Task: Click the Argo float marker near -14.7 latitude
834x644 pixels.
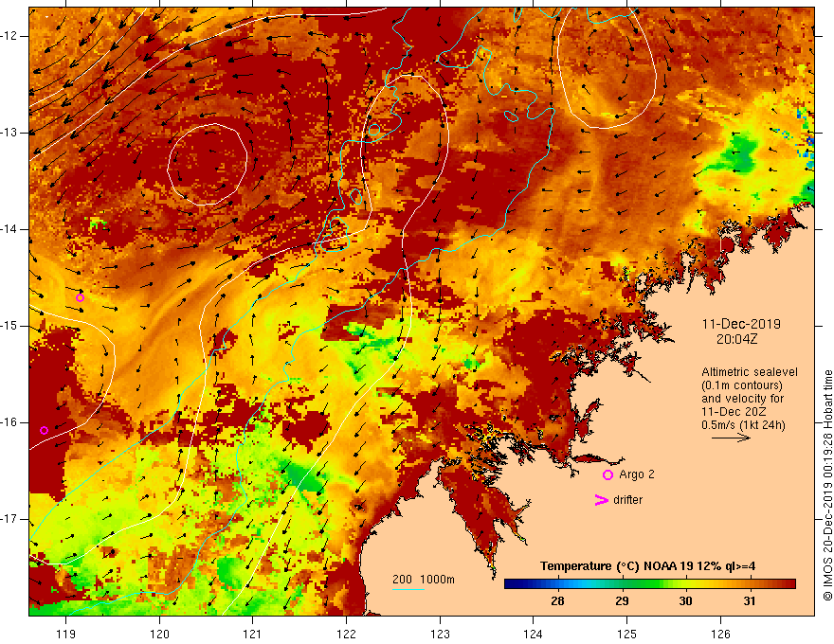Action: 81,297
